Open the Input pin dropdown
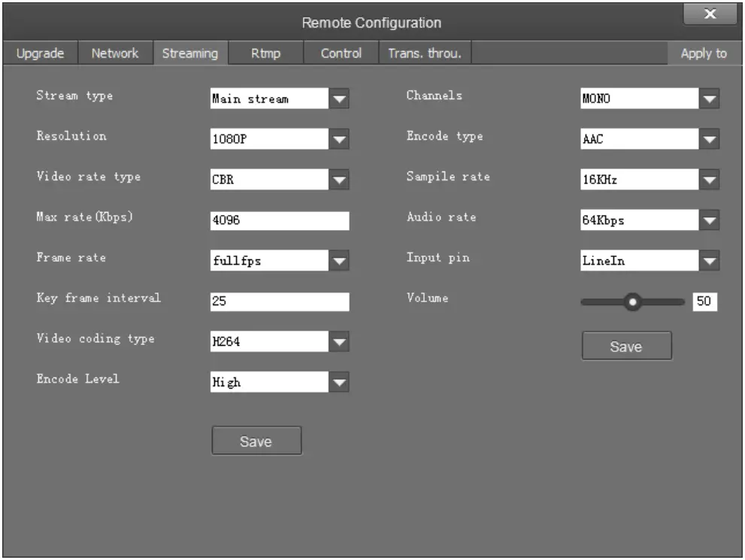 point(709,261)
